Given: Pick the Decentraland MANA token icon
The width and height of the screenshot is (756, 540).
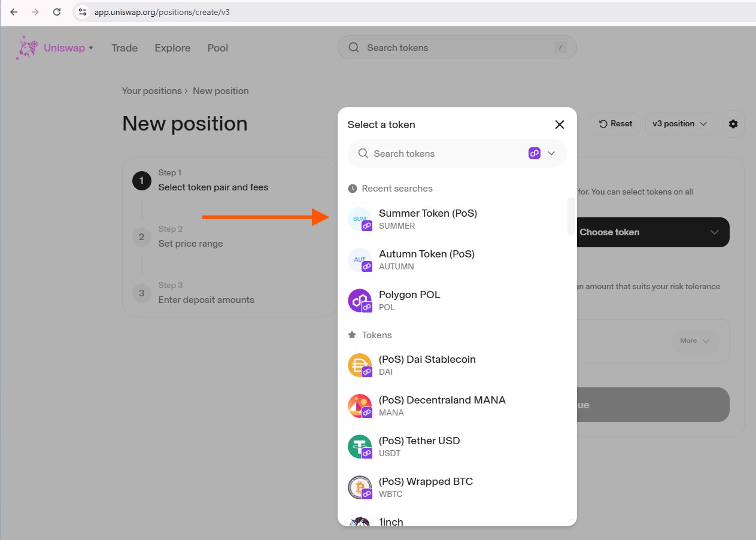Looking at the screenshot, I should point(360,406).
